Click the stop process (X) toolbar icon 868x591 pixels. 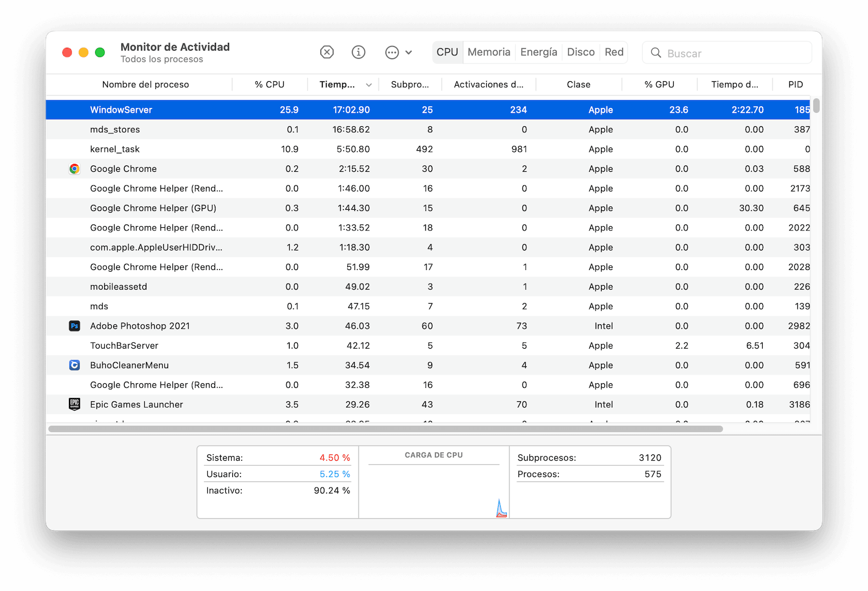327,52
